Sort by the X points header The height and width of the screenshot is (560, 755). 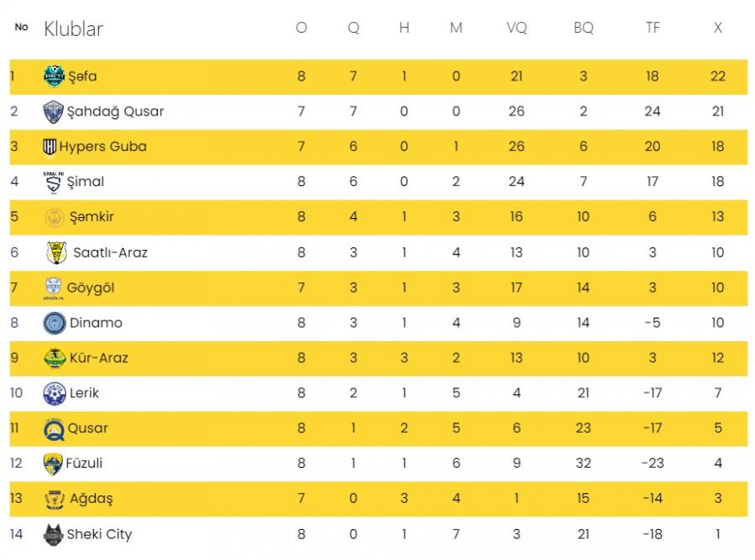[717, 28]
